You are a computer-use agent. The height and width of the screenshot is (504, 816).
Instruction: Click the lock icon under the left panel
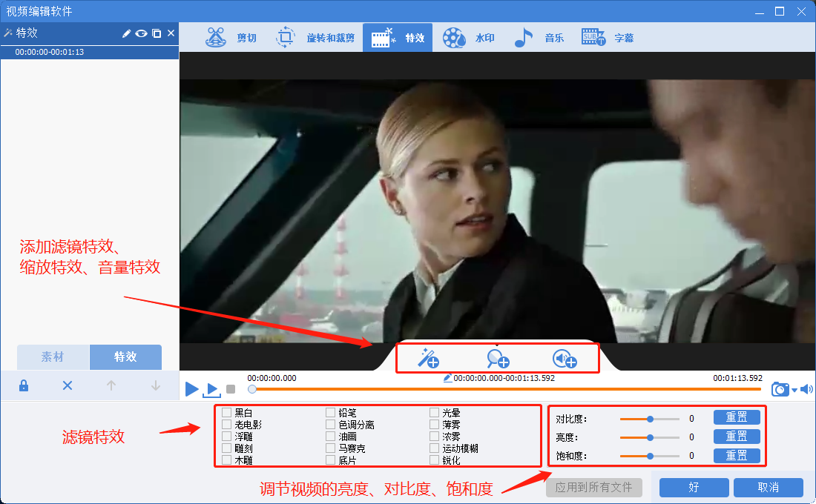pos(24,386)
